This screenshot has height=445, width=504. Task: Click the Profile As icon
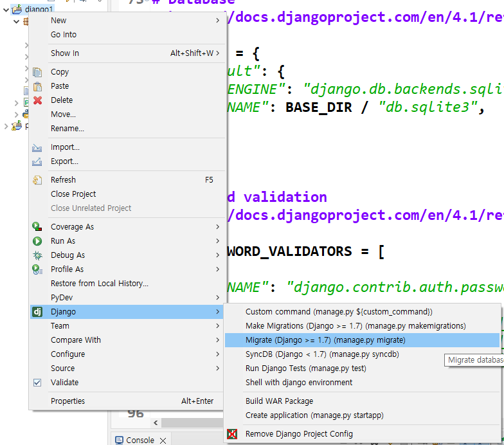coord(37,269)
